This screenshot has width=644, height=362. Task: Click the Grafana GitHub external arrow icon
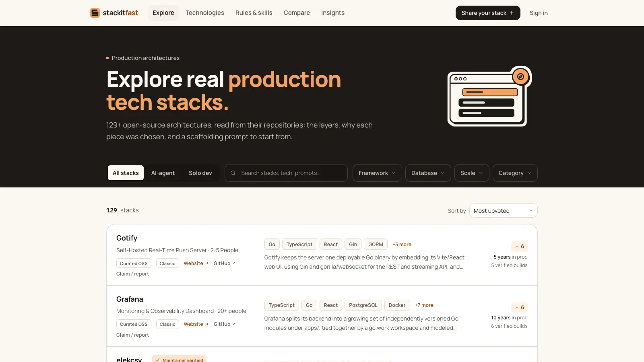(234, 324)
